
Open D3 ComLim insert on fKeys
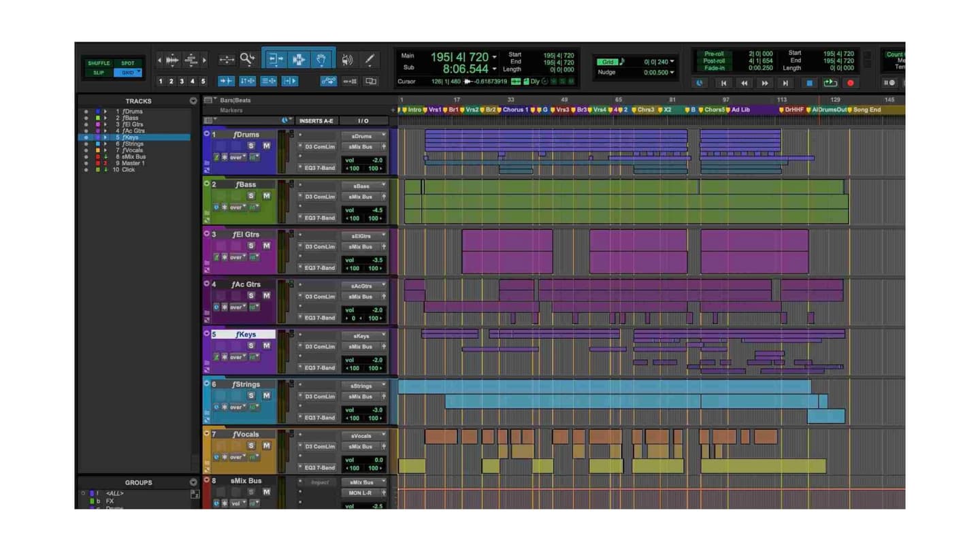point(318,346)
